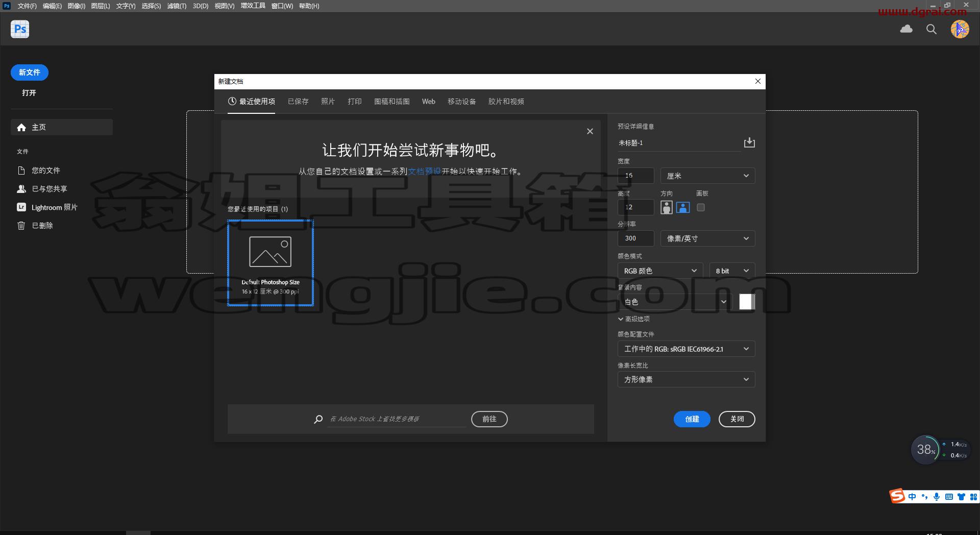The image size is (980, 535).
Task: Click the 创建 button
Action: (692, 419)
